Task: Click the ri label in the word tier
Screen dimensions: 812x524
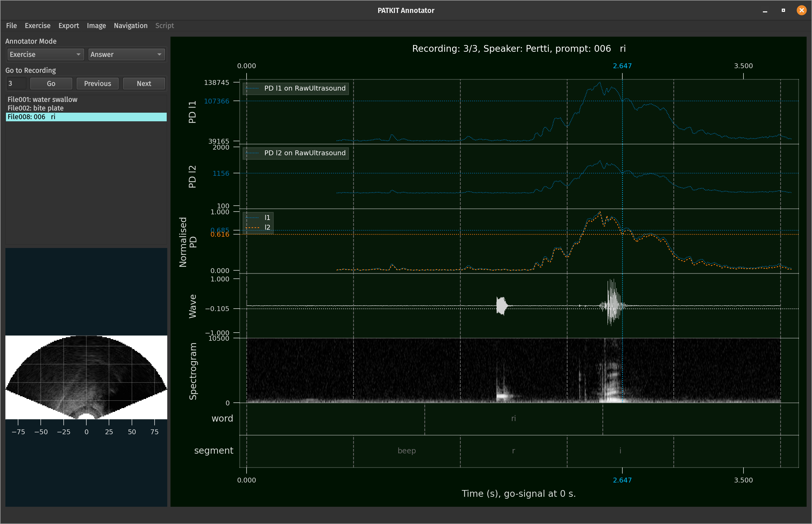Action: (x=513, y=418)
